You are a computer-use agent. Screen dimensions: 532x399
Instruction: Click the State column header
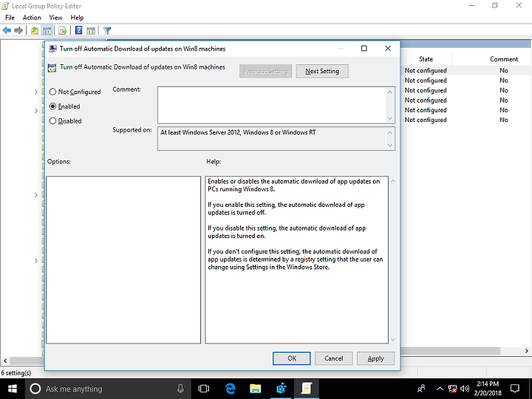pyautogui.click(x=426, y=59)
